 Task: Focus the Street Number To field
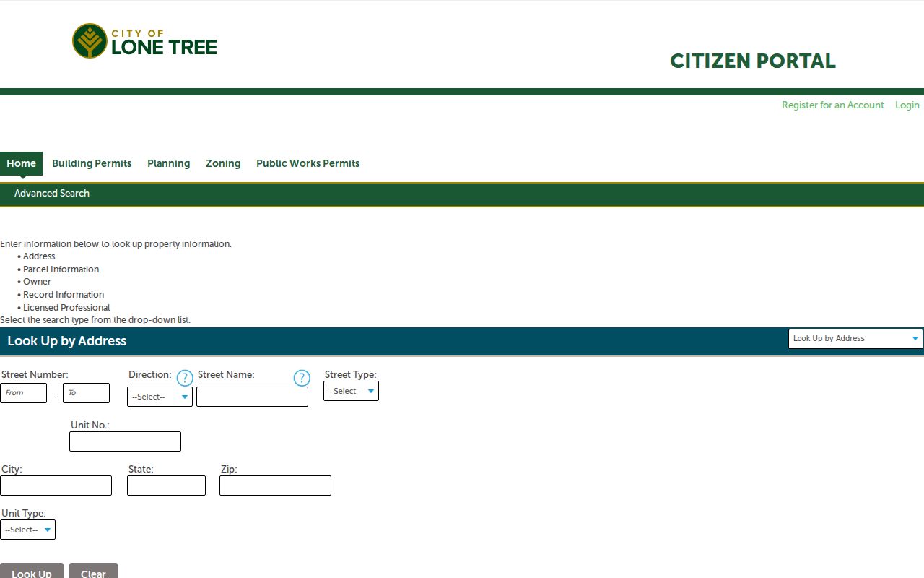coord(86,393)
